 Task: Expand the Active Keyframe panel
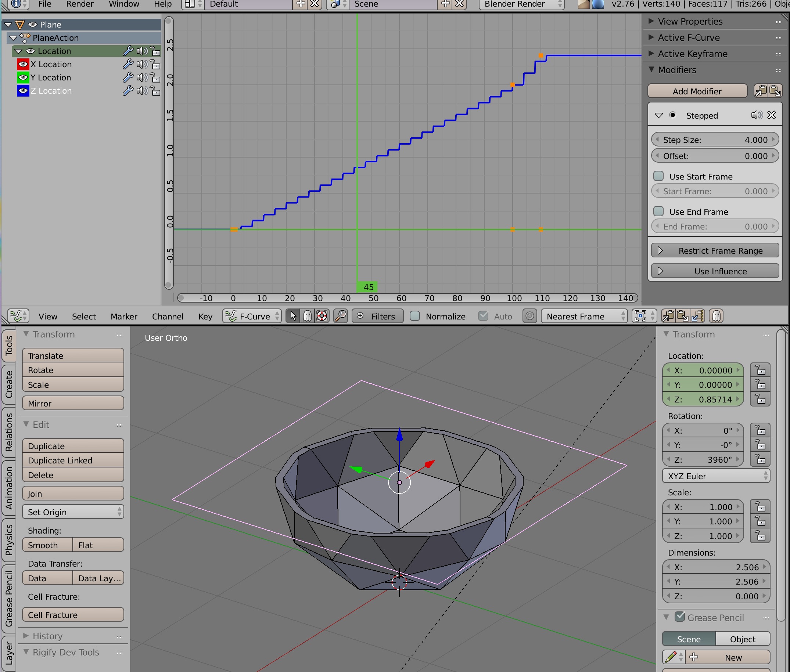pos(651,53)
